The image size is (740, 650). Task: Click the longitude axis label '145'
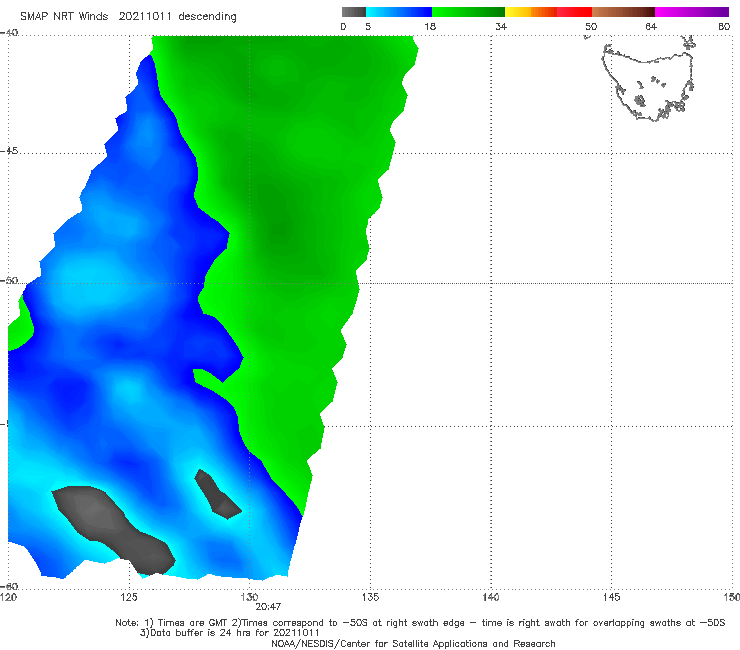click(x=612, y=598)
